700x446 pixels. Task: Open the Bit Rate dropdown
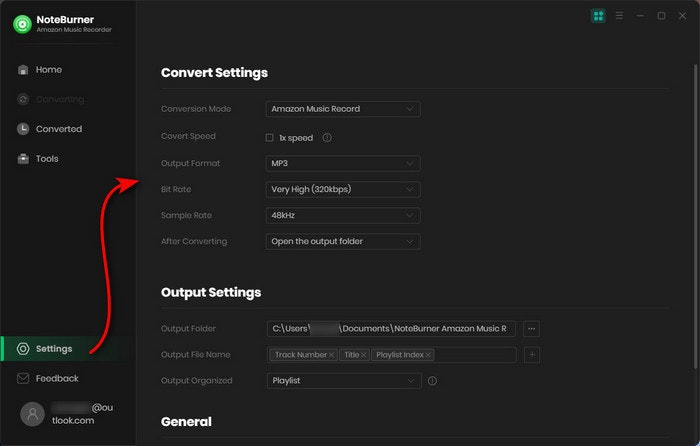point(343,189)
